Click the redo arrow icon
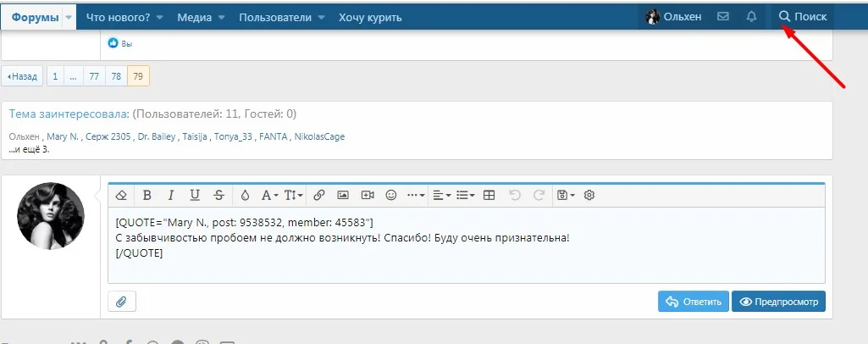Screen dimensions: 868x344 click(539, 195)
